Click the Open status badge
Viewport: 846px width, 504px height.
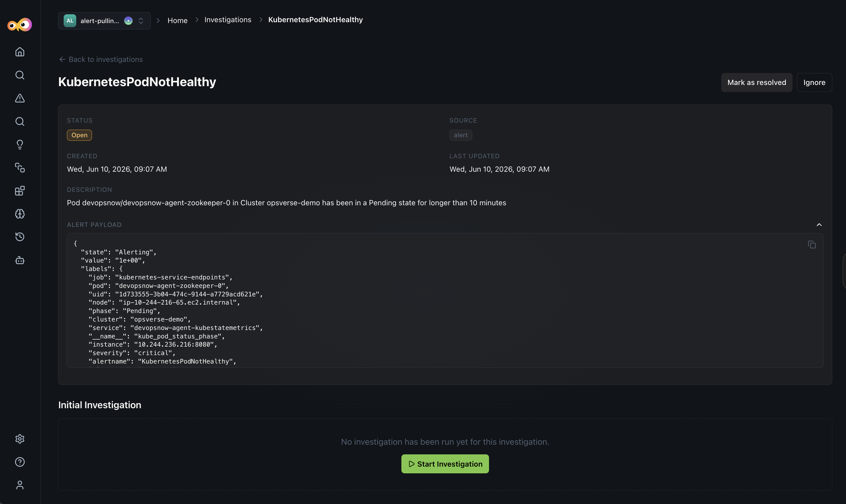(79, 135)
